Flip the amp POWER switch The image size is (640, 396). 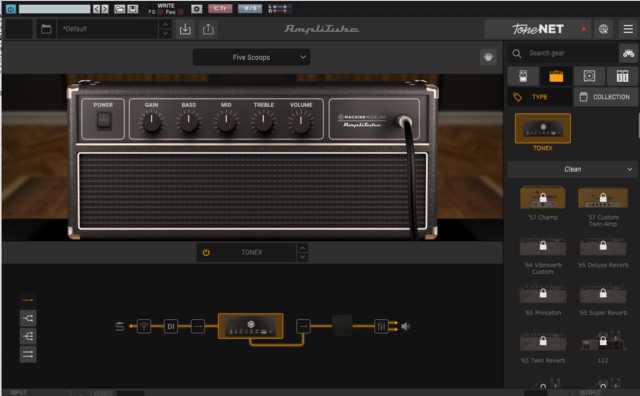[x=104, y=121]
